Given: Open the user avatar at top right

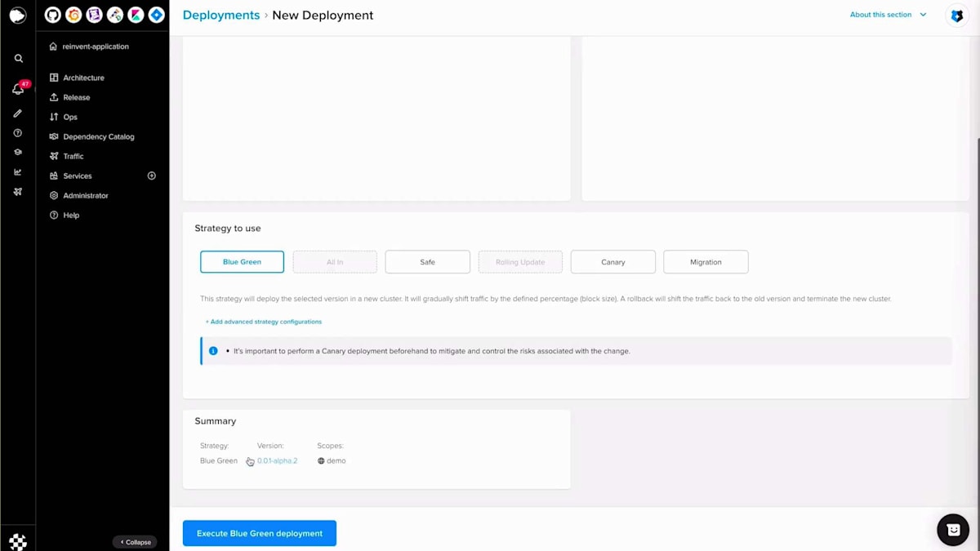Looking at the screenshot, I should [x=957, y=16].
